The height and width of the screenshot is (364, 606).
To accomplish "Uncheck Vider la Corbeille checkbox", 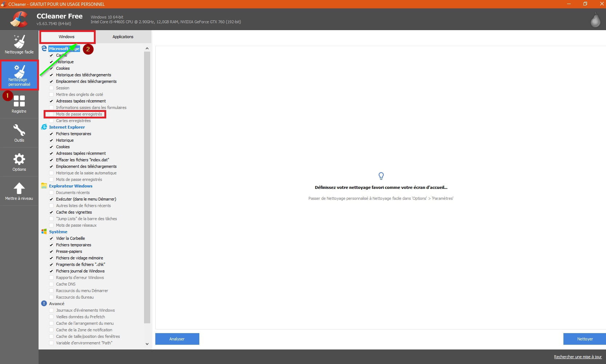I will (51, 238).
